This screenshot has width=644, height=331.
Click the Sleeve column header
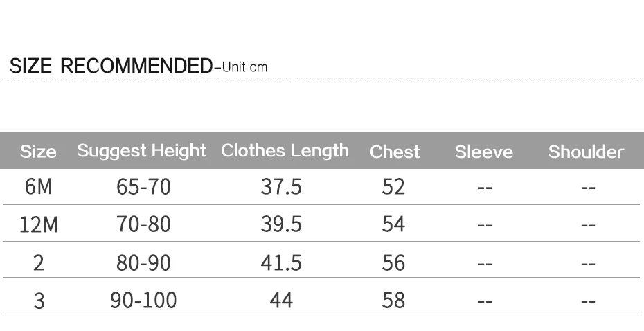click(x=484, y=152)
